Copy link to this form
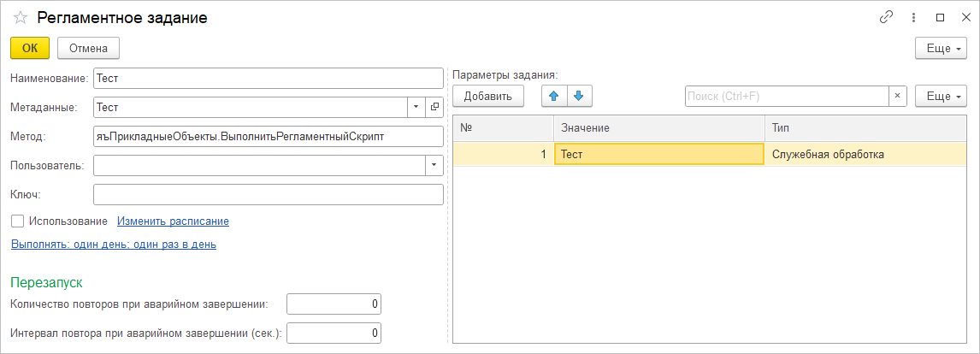The width and height of the screenshot is (980, 354). (886, 17)
